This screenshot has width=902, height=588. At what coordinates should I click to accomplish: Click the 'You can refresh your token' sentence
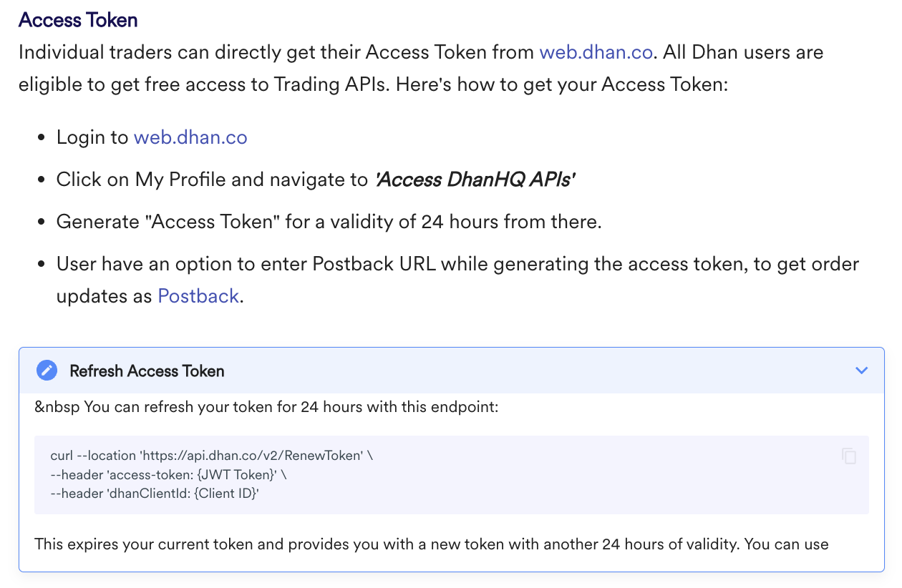click(x=291, y=408)
